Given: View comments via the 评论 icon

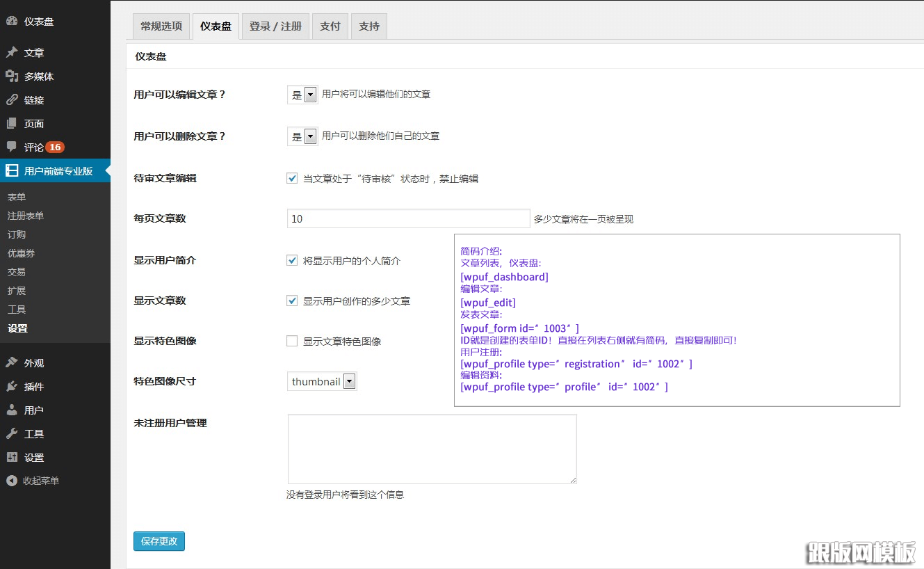Looking at the screenshot, I should pyautogui.click(x=15, y=147).
